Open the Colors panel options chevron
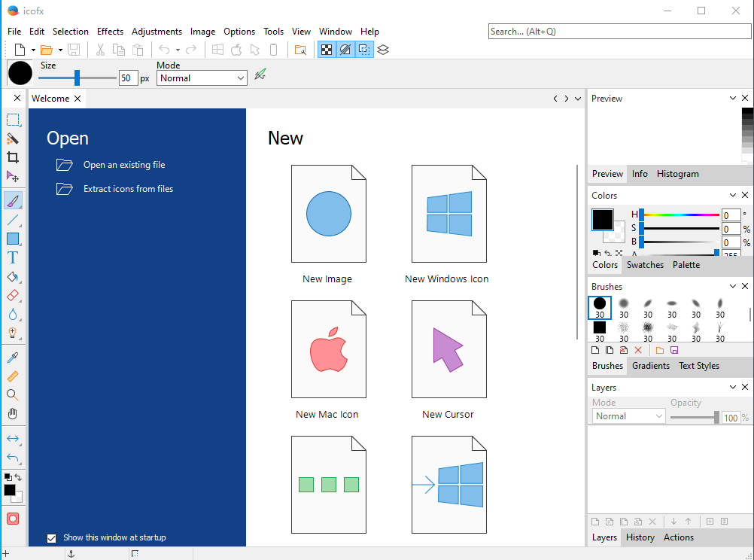Image resolution: width=754 pixels, height=560 pixels. (x=733, y=195)
